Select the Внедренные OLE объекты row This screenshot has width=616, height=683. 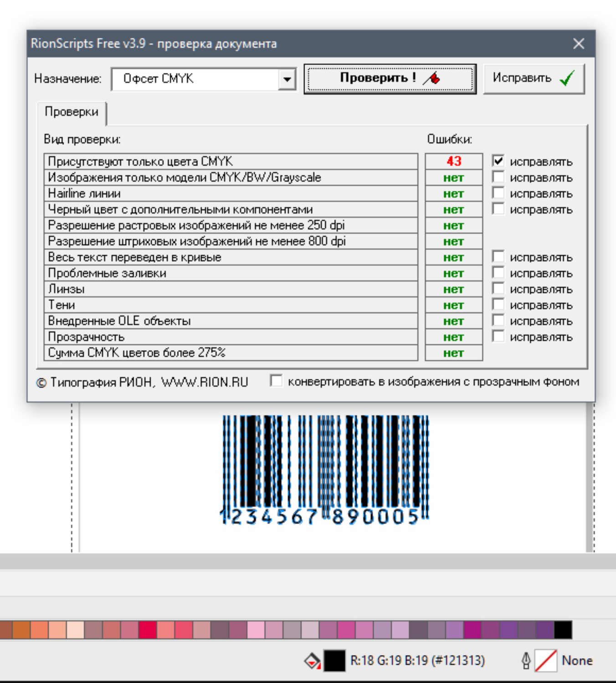point(231,321)
